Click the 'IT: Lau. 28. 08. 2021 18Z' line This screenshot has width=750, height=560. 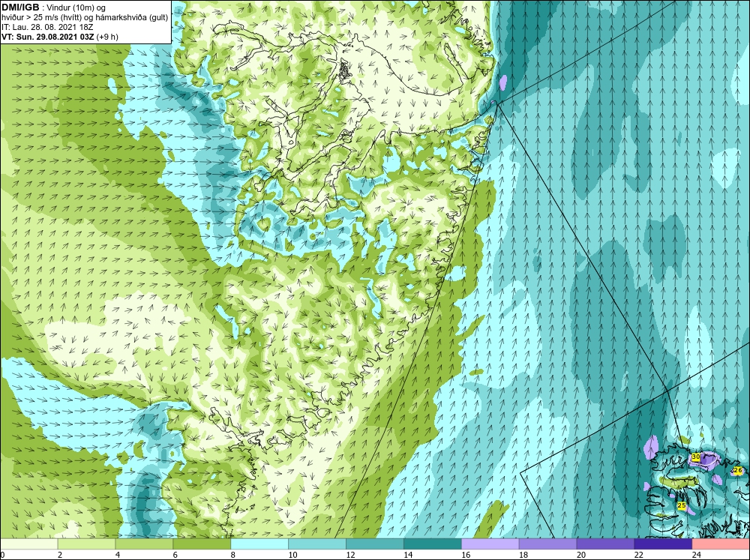pos(47,27)
